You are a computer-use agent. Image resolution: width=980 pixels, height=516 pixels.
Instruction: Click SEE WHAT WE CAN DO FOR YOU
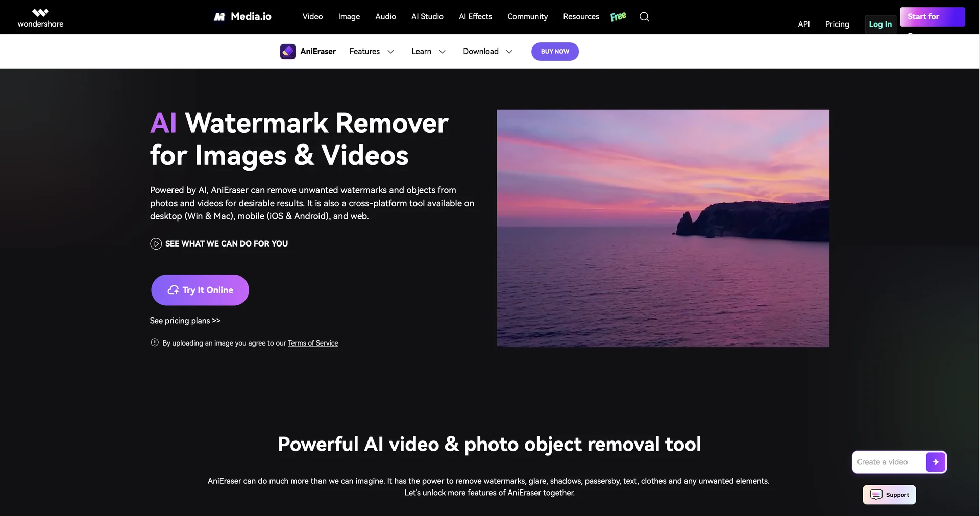(227, 244)
